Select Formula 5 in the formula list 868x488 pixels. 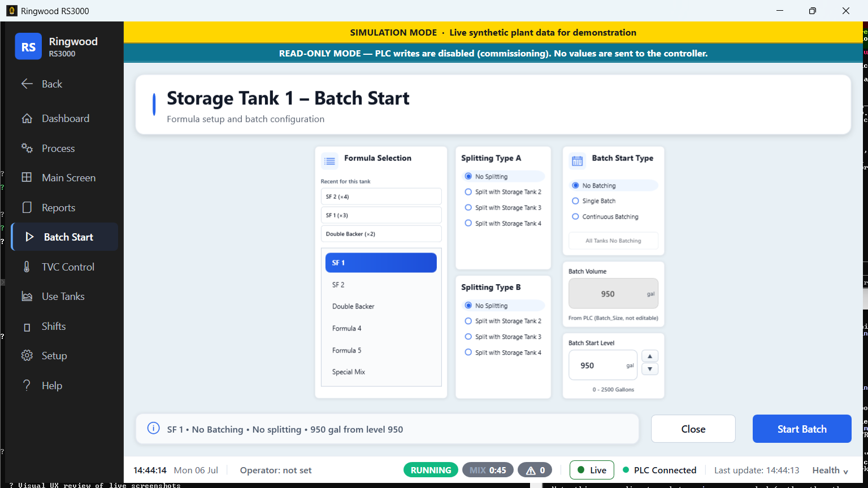pos(381,350)
